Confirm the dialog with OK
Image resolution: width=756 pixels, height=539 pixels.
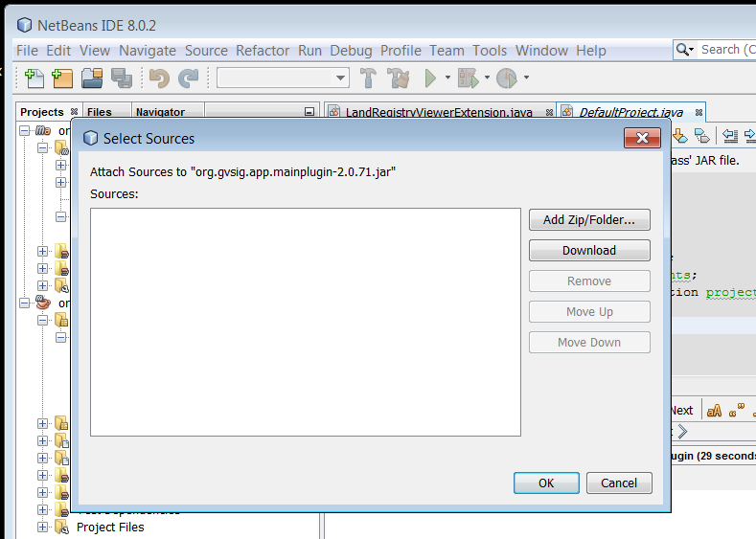click(x=545, y=483)
